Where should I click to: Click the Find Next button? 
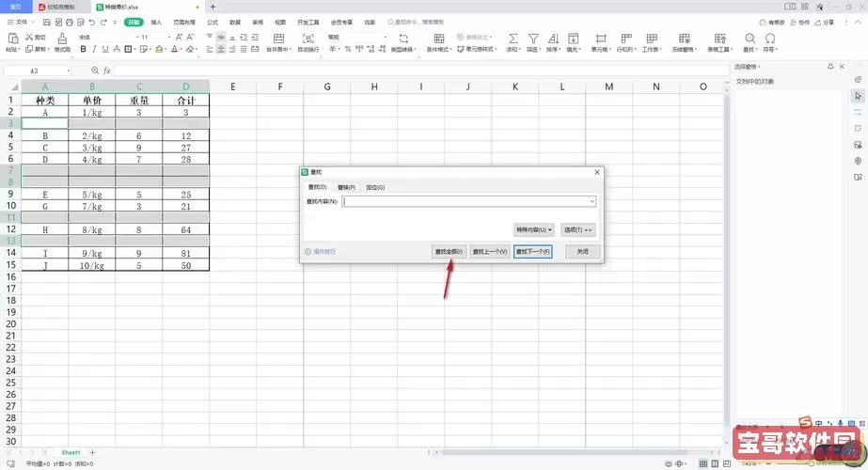[x=532, y=251]
